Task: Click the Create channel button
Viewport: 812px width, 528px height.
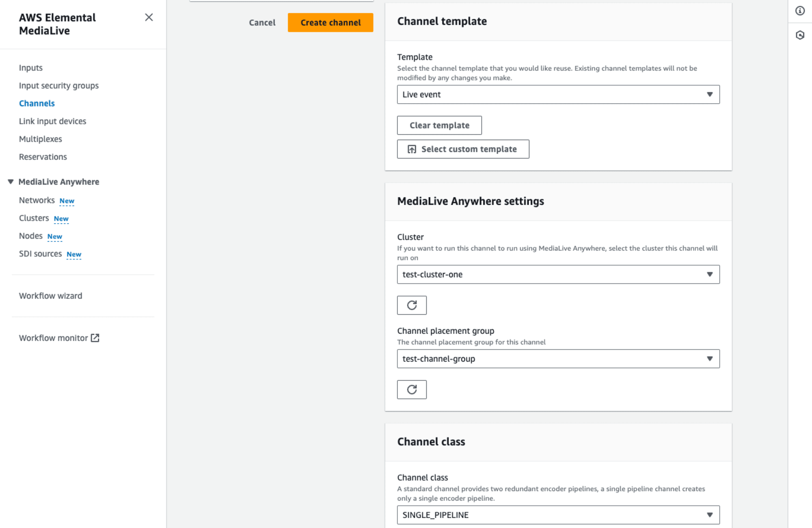Action: coord(330,23)
